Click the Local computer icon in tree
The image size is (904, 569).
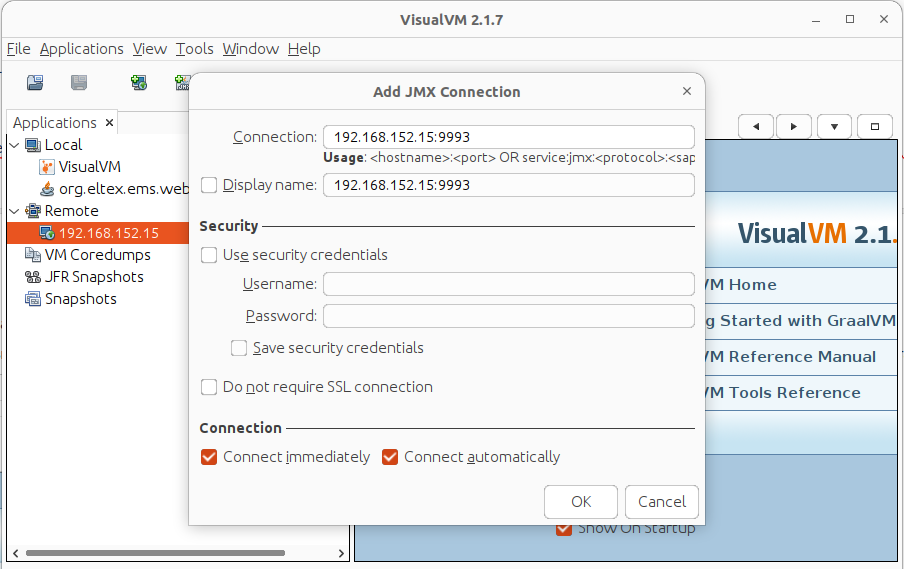(x=33, y=145)
